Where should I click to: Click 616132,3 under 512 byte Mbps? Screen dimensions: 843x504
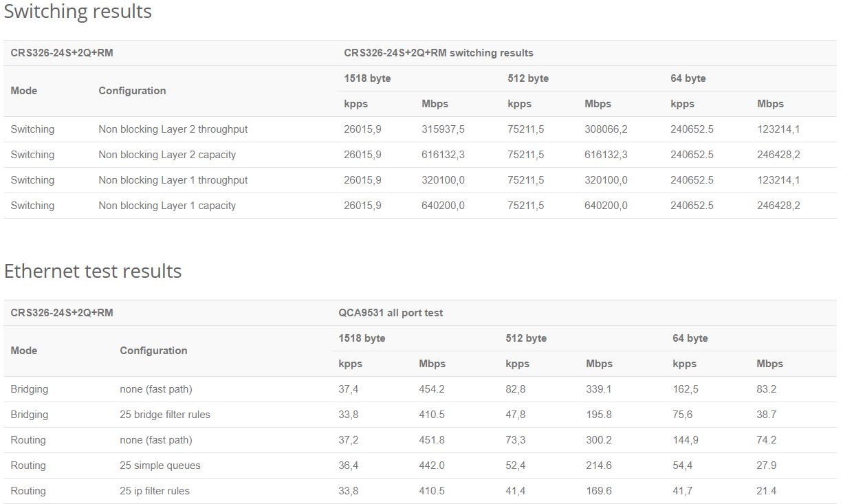(x=606, y=155)
